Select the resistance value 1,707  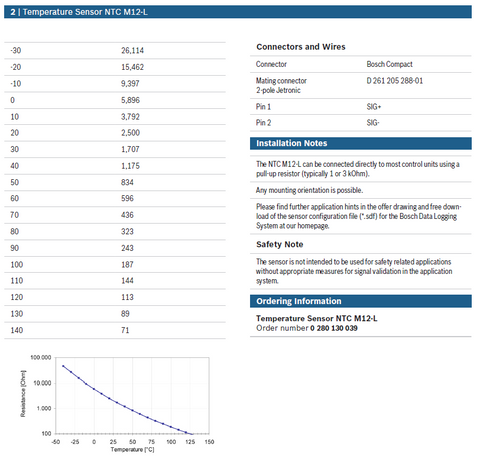pyautogui.click(x=130, y=149)
